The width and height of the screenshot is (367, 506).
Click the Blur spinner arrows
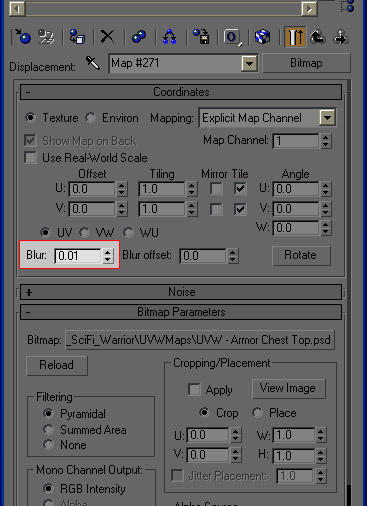pos(108,256)
